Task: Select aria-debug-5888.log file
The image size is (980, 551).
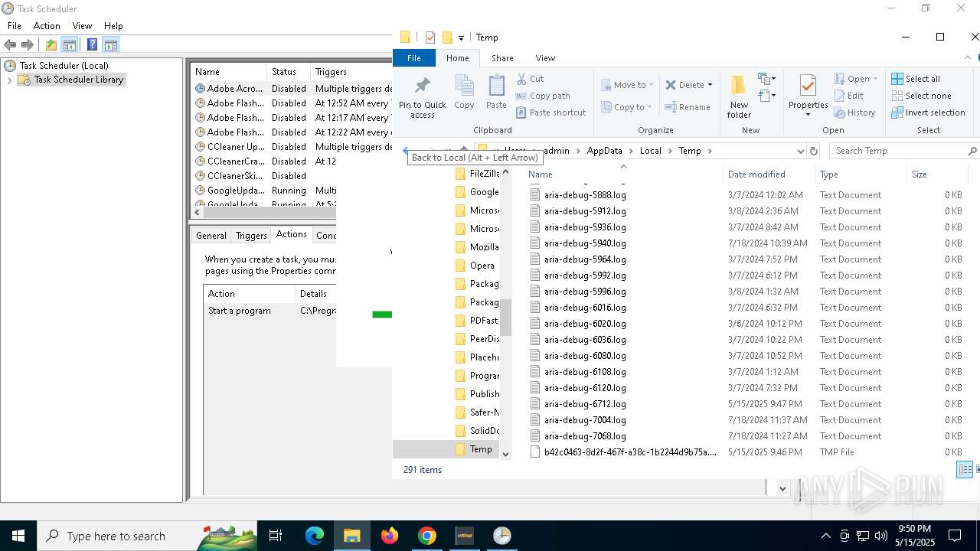Action: (585, 195)
